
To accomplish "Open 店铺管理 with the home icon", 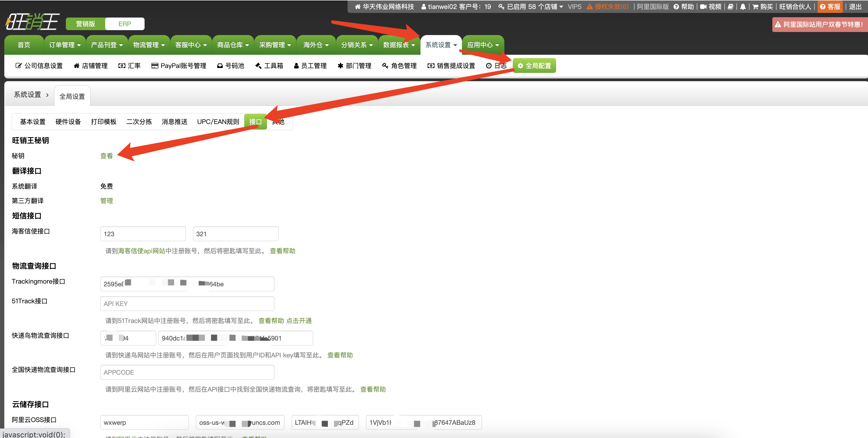I will 91,66.
